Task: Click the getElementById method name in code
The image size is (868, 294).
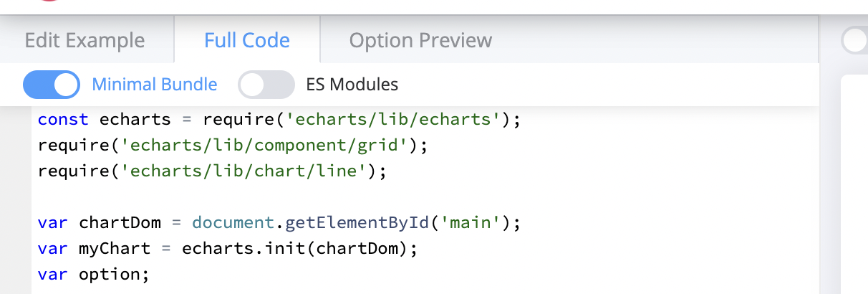Action: (358, 223)
